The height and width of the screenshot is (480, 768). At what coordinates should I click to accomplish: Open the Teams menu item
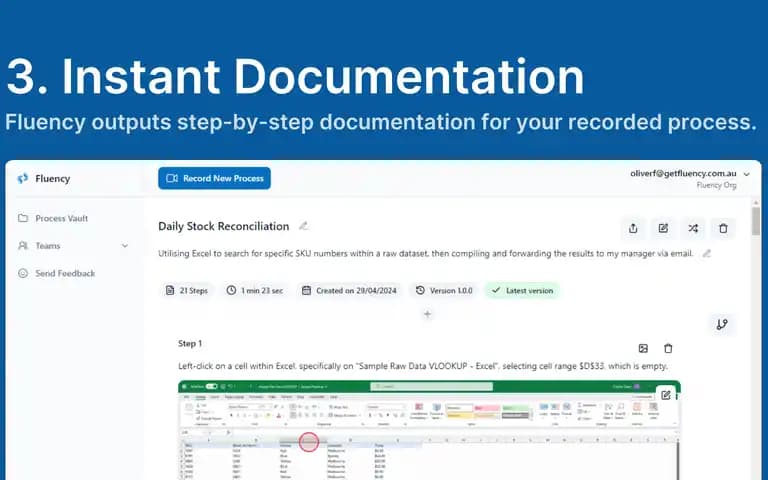click(x=48, y=246)
